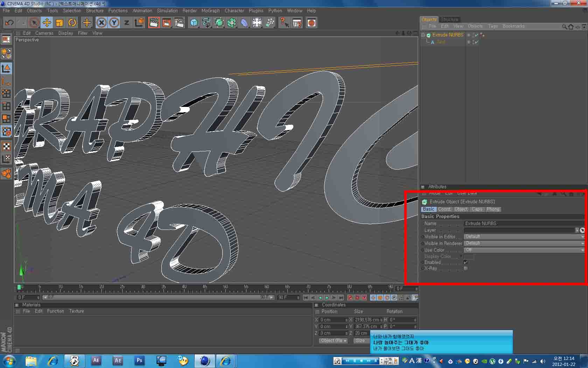Toggle the X-Ray checkbox
Viewport: 588px width, 368px height.
(466, 268)
